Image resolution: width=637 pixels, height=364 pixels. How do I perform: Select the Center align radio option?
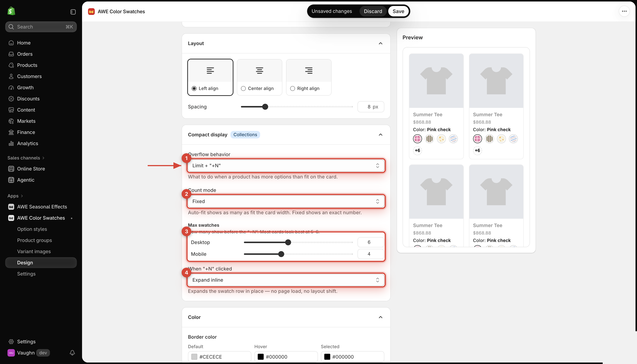coord(243,88)
